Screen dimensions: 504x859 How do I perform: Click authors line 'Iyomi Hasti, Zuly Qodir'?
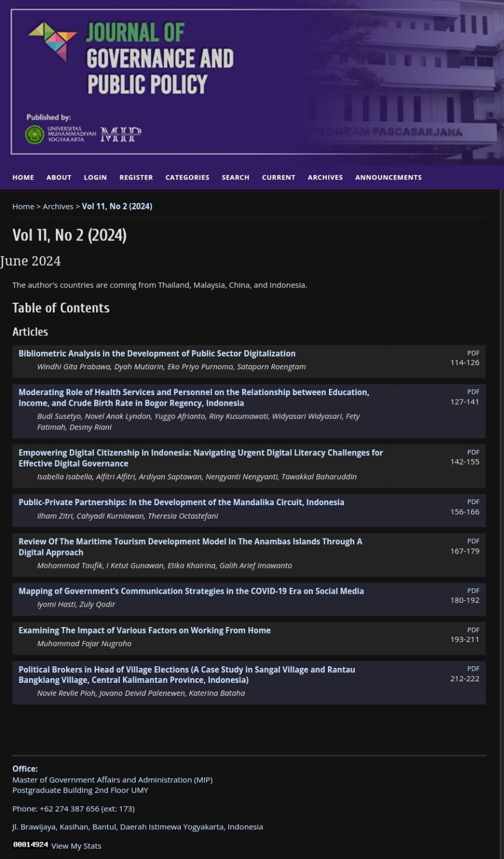pos(76,605)
